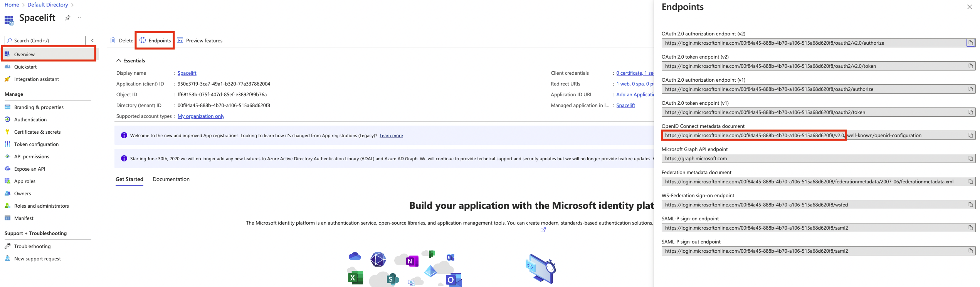
Task: Click the New support request icon
Action: click(7, 258)
